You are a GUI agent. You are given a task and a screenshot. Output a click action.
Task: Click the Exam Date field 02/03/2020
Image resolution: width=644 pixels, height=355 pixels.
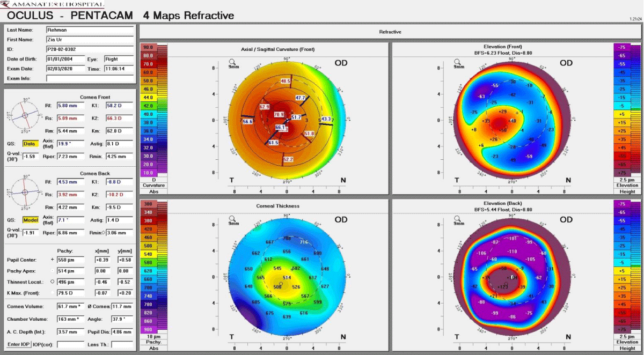tap(65, 69)
